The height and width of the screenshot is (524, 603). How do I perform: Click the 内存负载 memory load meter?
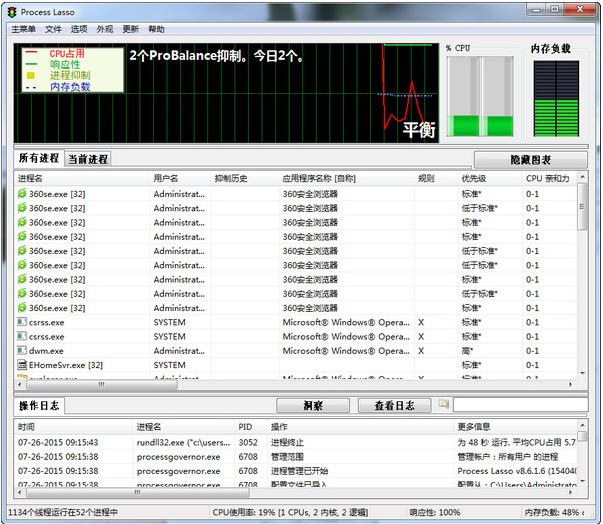coord(556,98)
